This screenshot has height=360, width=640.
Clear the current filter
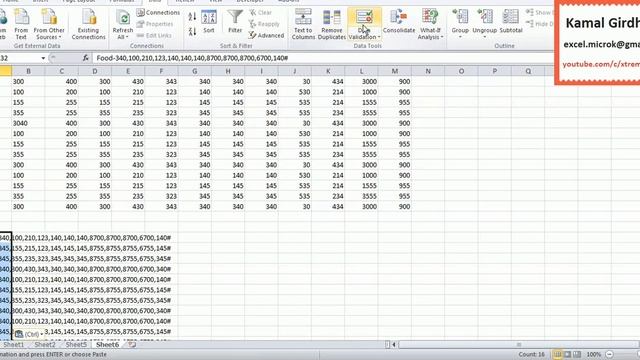tap(260, 13)
